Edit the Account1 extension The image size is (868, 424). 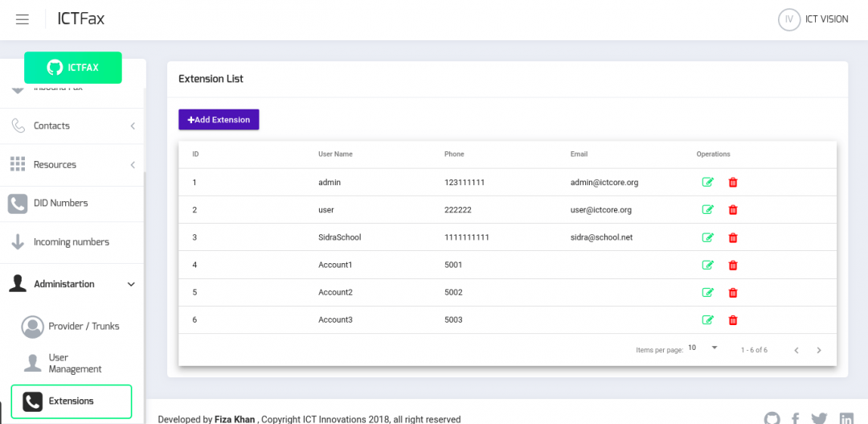coord(707,265)
